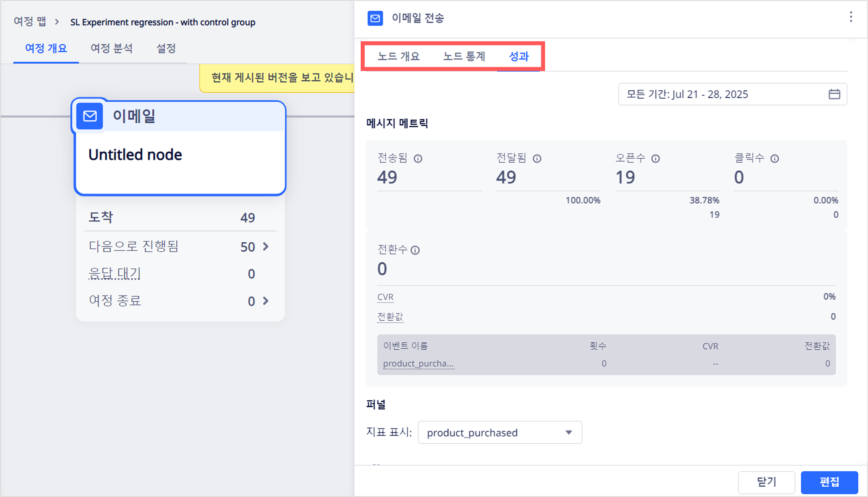Screen dimensions: 868x497
Task: Click the 도착 count 49
Action: tap(248, 218)
